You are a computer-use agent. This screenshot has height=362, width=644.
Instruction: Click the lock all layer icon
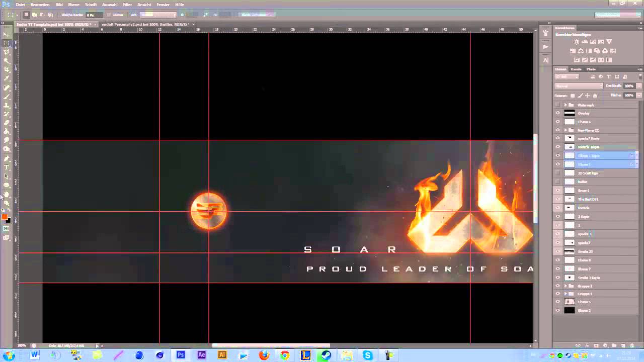coord(595,96)
